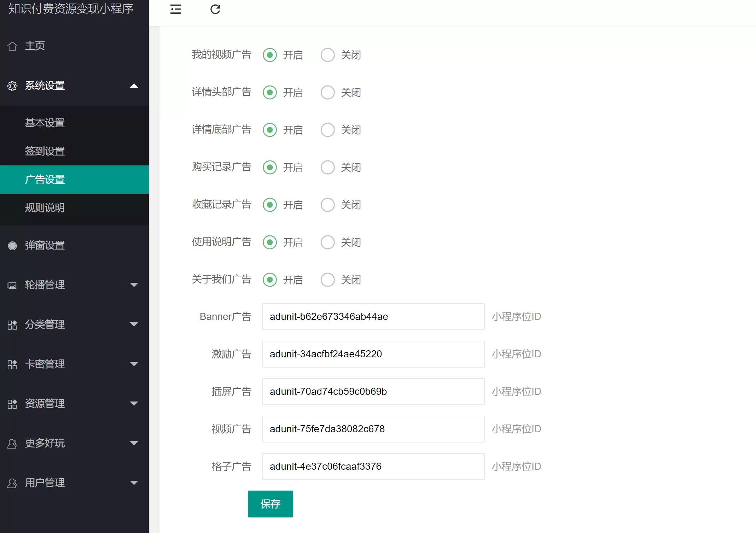Click the home icon next to 主页
The image size is (756, 533).
pos(12,46)
